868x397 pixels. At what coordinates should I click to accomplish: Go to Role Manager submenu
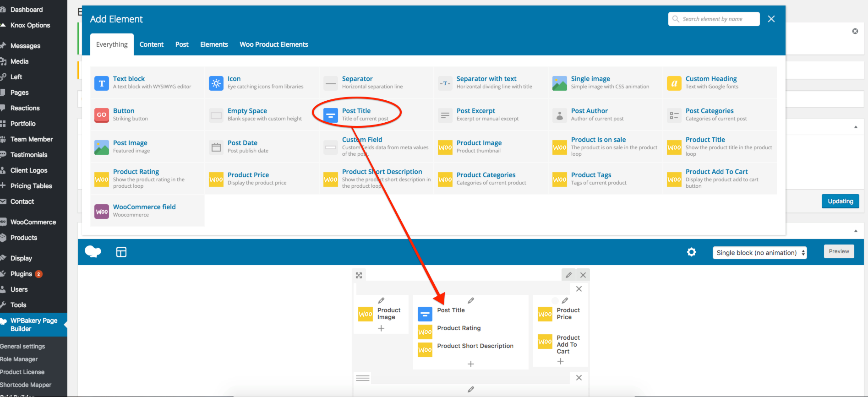click(19, 359)
